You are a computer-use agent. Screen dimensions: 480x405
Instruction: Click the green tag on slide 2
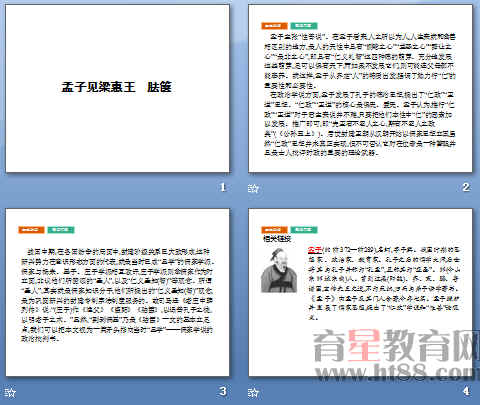point(304,26)
